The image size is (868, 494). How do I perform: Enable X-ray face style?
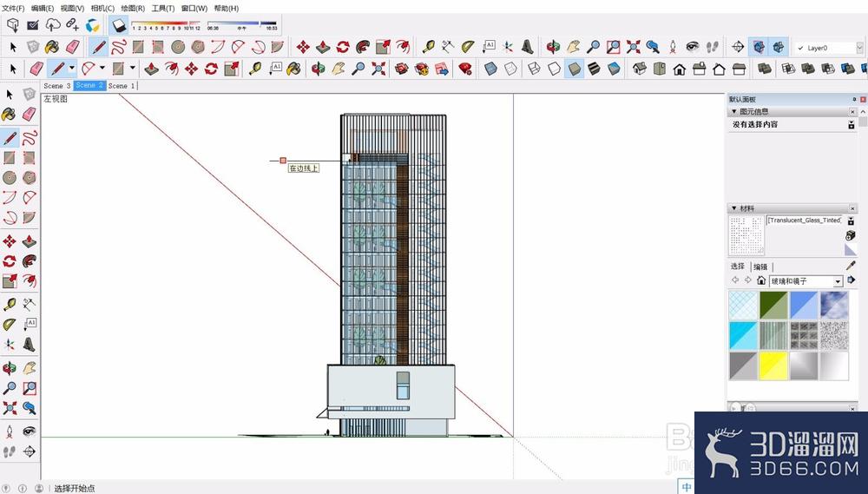click(x=490, y=69)
